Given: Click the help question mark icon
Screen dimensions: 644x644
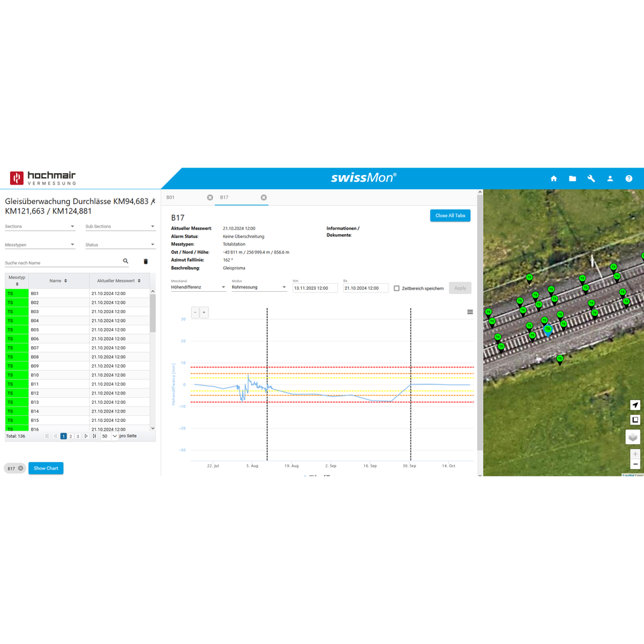Looking at the screenshot, I should 629,178.
